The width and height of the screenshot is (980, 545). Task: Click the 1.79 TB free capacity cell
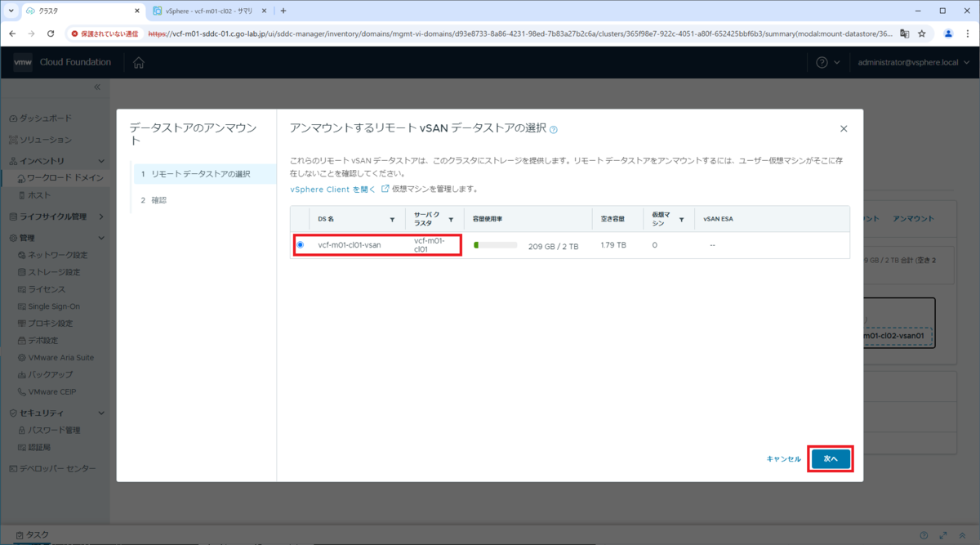coord(613,245)
